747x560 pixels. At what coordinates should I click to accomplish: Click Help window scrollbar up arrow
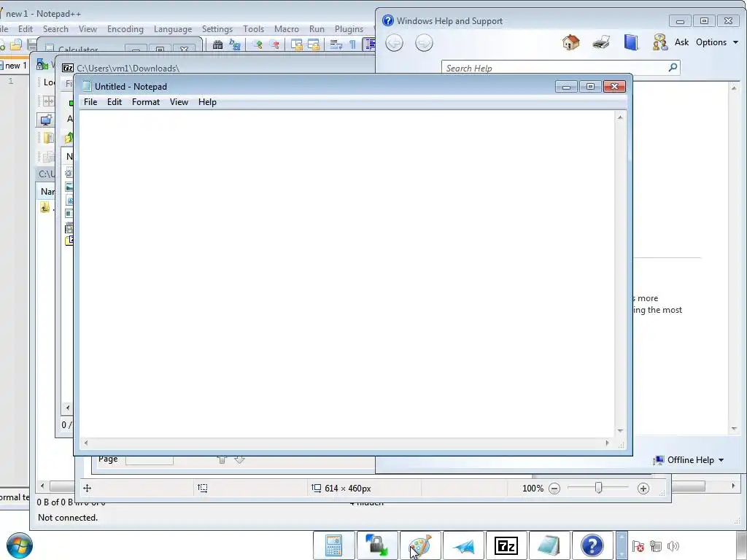tap(734, 88)
